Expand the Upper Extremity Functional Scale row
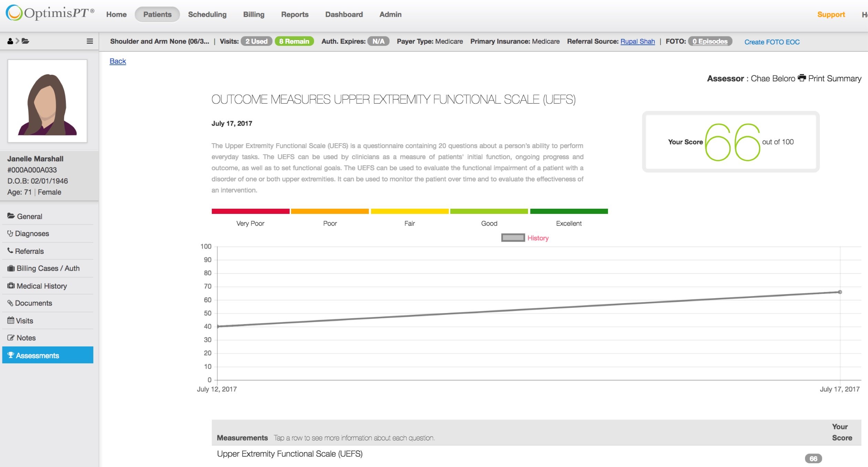The height and width of the screenshot is (467, 868). (x=290, y=454)
